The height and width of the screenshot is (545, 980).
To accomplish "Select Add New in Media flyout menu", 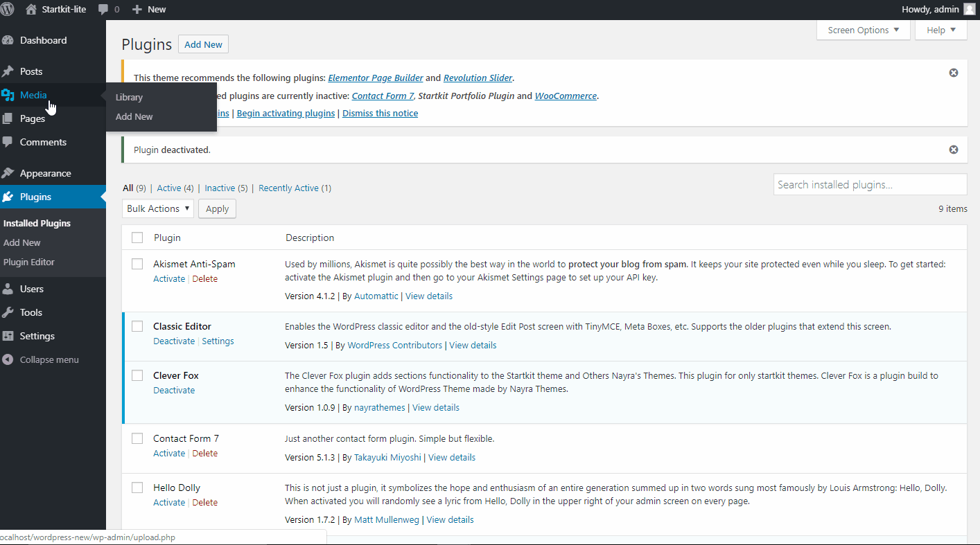I will (134, 116).
